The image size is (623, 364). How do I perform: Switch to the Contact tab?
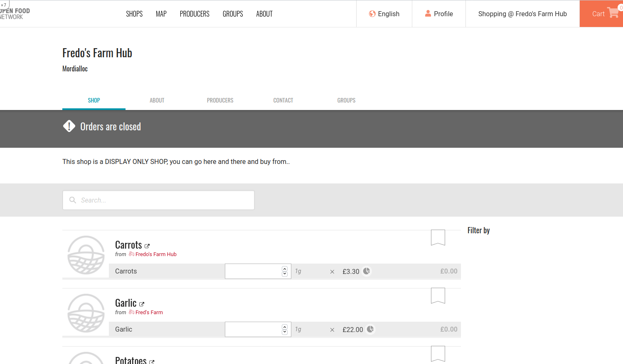pyautogui.click(x=283, y=100)
